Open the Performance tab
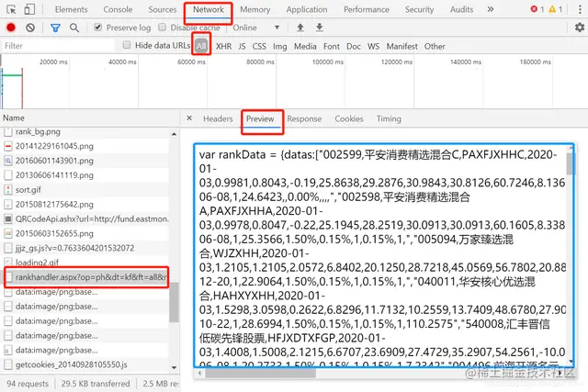 [367, 9]
